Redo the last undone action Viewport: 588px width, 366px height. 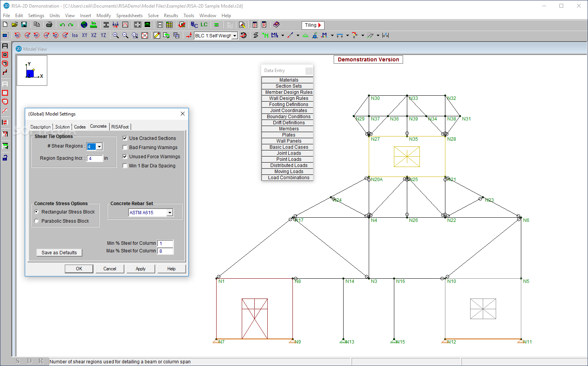click(x=71, y=25)
